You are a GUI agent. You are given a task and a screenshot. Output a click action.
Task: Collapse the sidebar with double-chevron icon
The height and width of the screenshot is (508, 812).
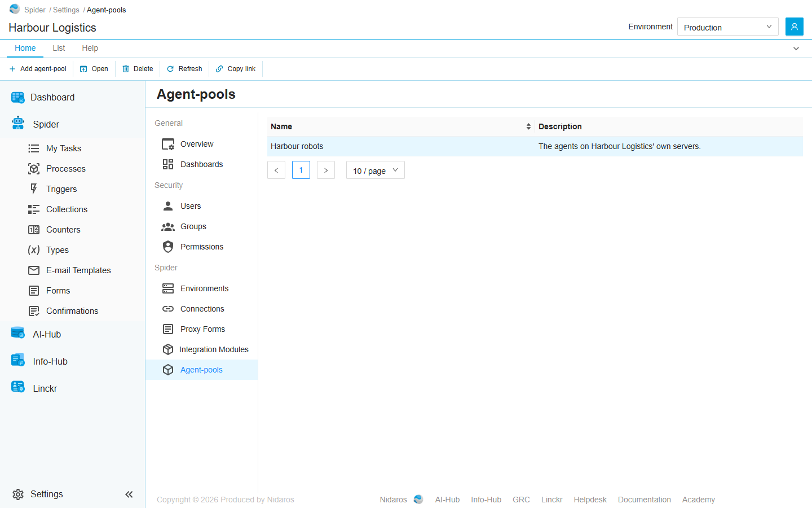tap(129, 494)
